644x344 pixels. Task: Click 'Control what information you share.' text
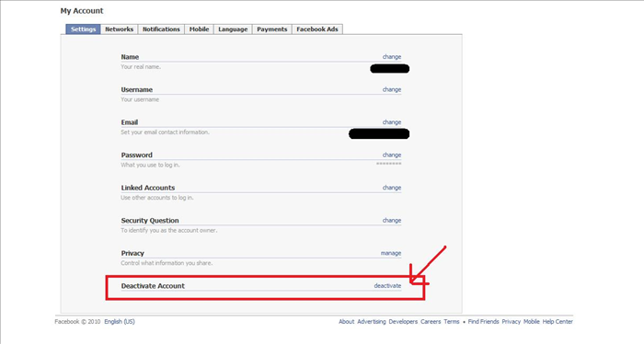pos(167,263)
